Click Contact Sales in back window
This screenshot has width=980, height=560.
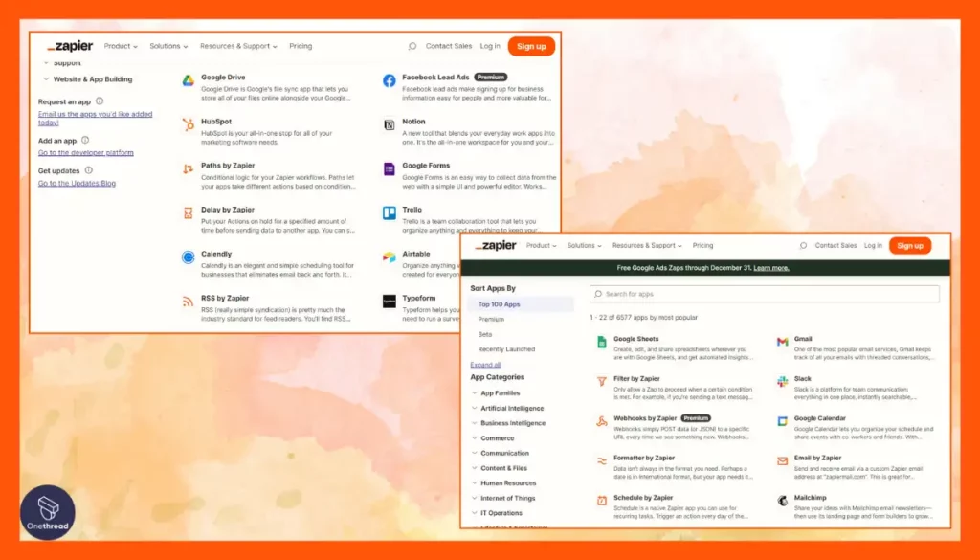click(449, 46)
